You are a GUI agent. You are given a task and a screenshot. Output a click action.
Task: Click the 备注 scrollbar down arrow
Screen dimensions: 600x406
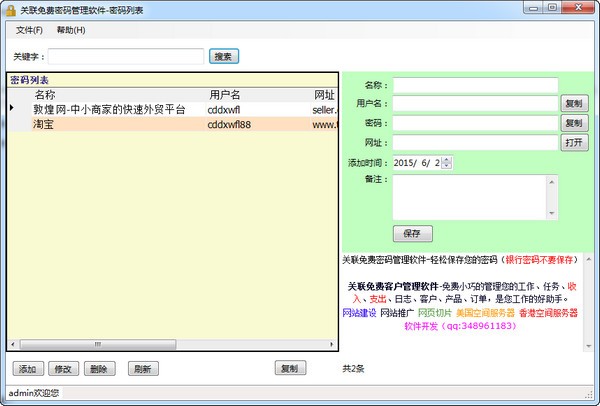(552, 213)
